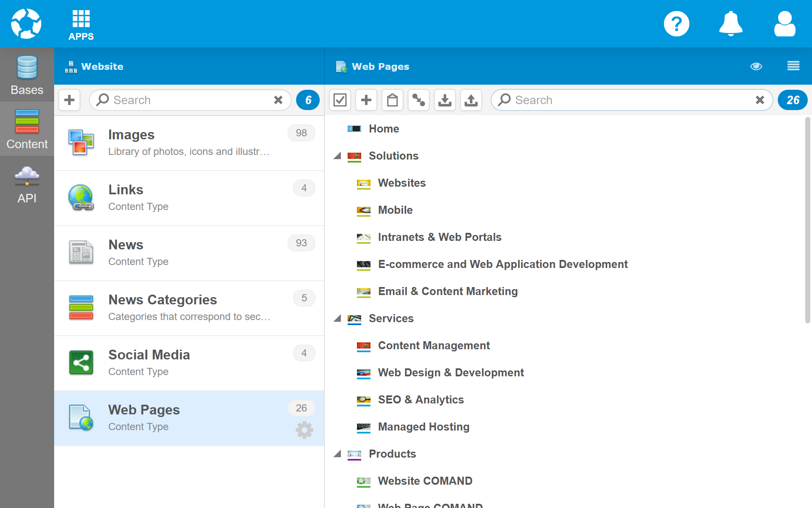Click the COMAND logo in top-left corner
Screen dimensions: 812x508
coord(26,24)
